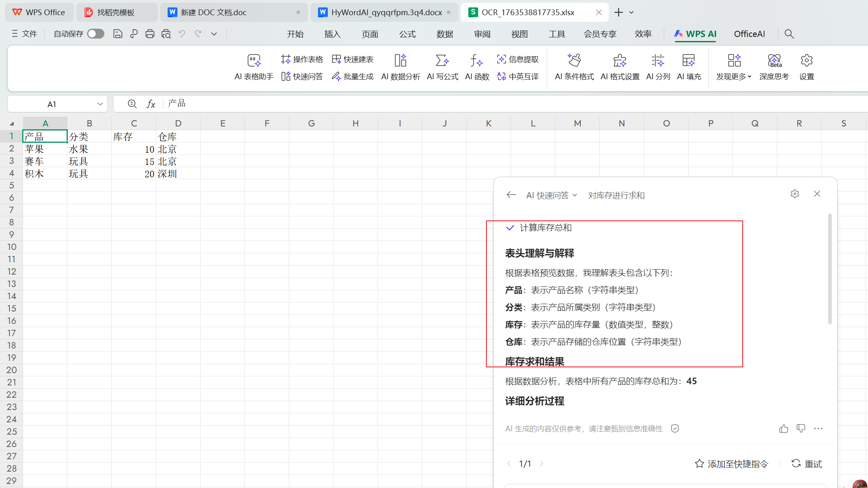Screen dimensions: 868x488
Task: Click the AI panel vertical scrollbar
Action: pyautogui.click(x=830, y=269)
